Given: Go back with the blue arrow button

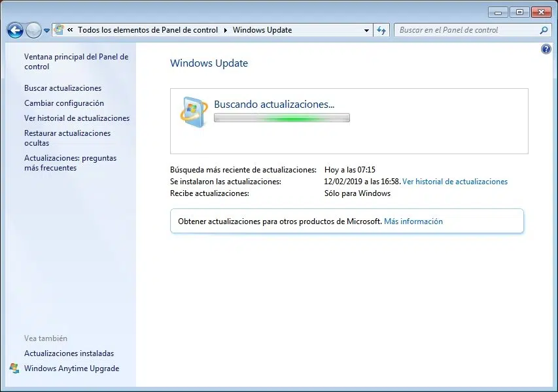Looking at the screenshot, I should [15, 30].
